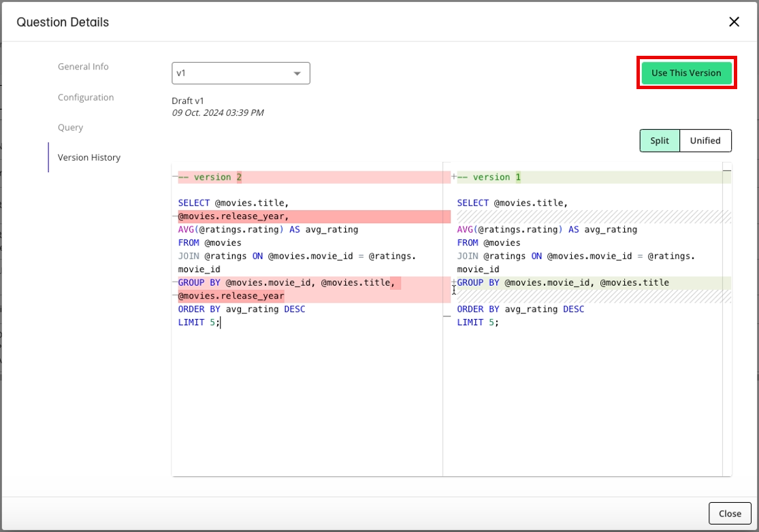
Task: Switch diff view to Unified mode
Action: tap(705, 141)
